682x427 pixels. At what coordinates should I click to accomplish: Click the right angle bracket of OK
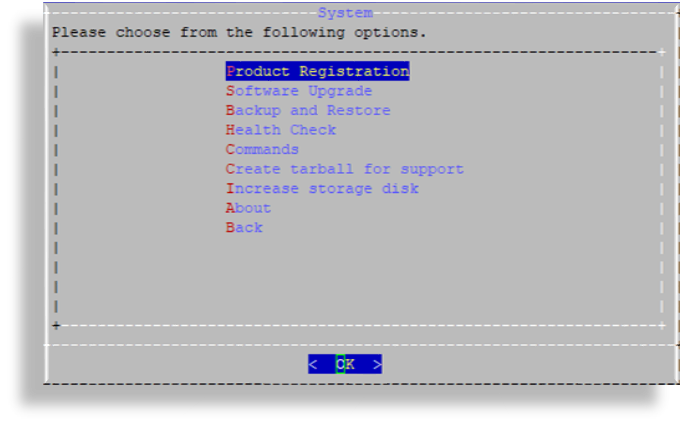coord(377,364)
